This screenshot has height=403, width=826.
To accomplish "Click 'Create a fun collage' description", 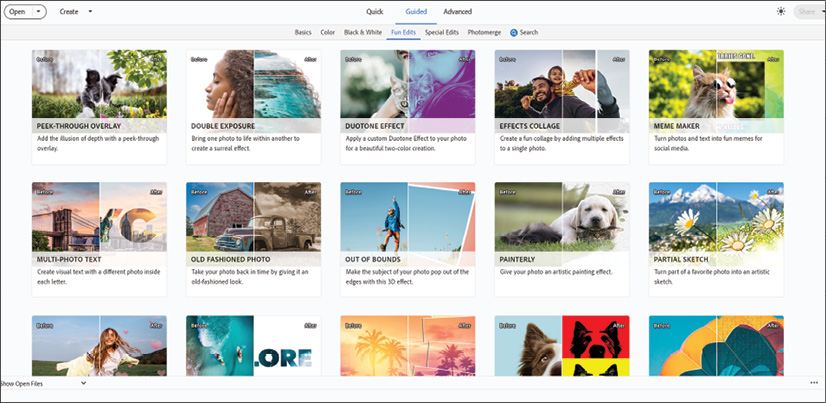I will tap(562, 143).
